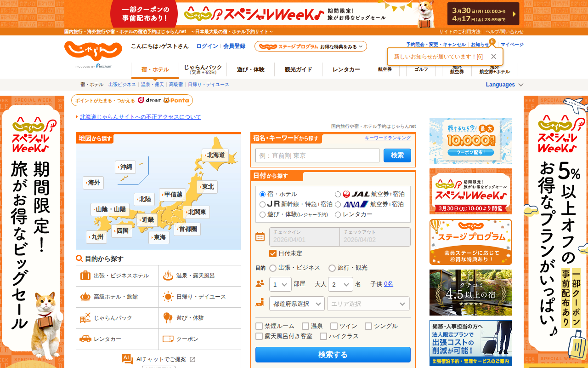
Task: Click the 検索する button
Action: (333, 355)
